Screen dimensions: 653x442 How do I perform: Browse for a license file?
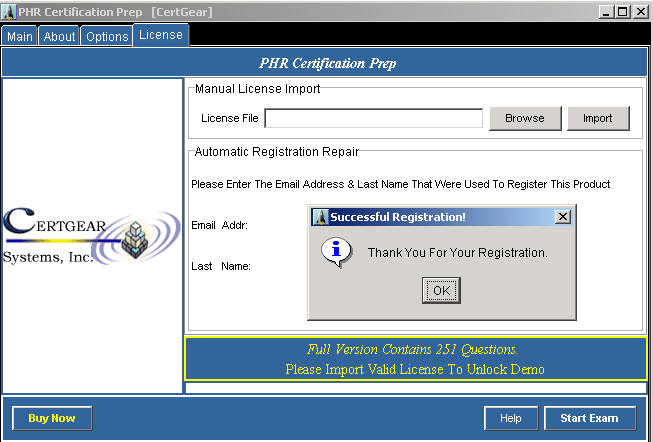[525, 118]
